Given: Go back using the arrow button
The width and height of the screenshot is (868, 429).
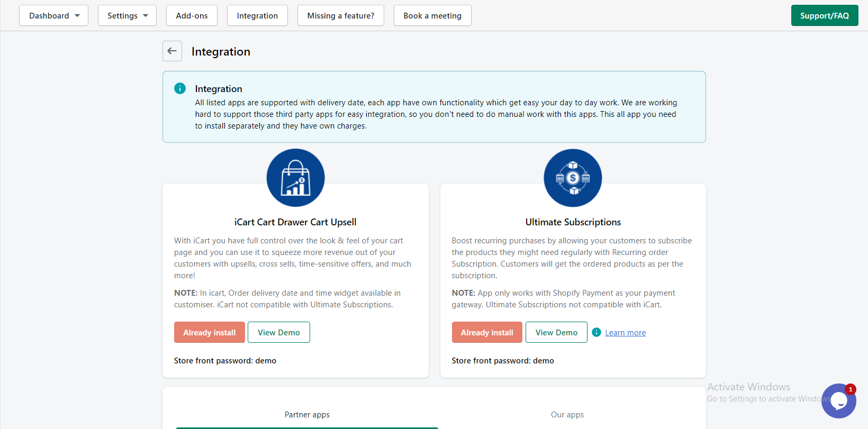Looking at the screenshot, I should [x=172, y=51].
